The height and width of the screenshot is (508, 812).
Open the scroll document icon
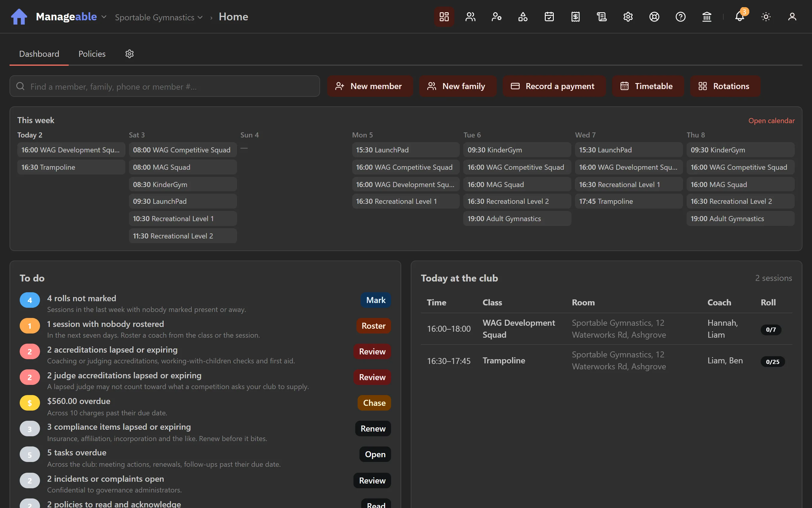point(602,17)
